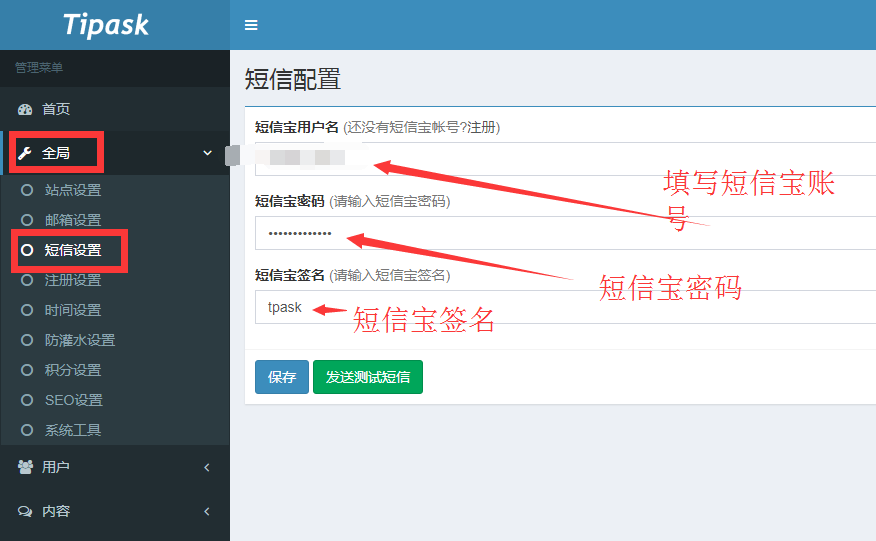
Task: Collapse the 全局 menu chevron
Action: [208, 154]
